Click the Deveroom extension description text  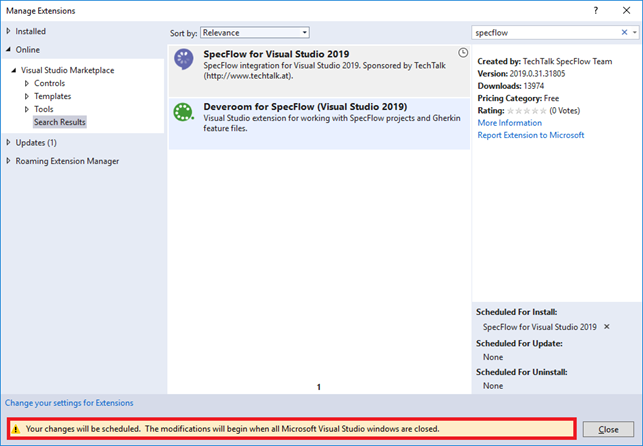pyautogui.click(x=332, y=123)
